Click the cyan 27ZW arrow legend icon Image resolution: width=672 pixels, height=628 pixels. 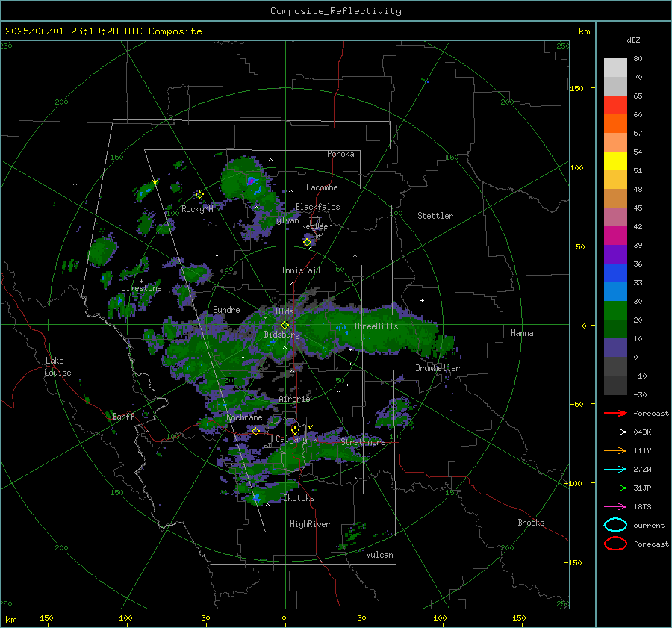pos(615,470)
